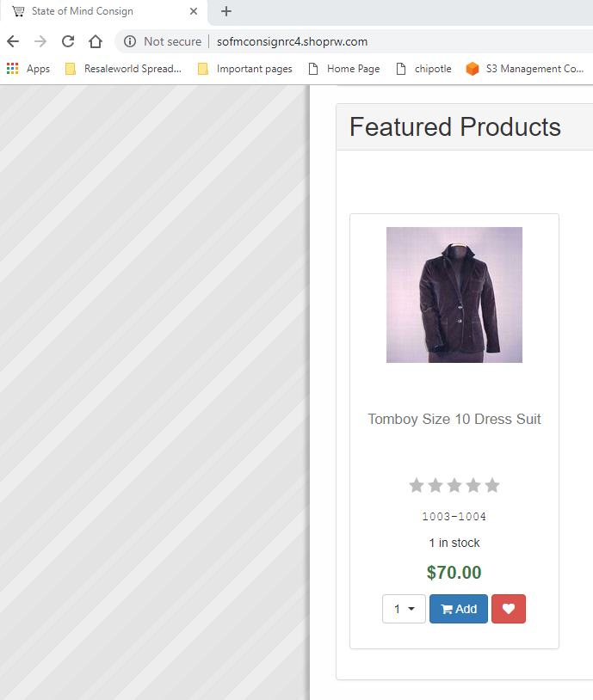Add item to wishlist with heart button

pos(509,609)
